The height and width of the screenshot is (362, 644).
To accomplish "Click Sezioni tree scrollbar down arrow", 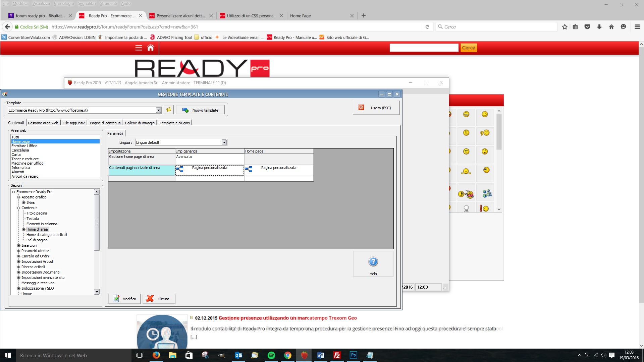I will point(97,292).
